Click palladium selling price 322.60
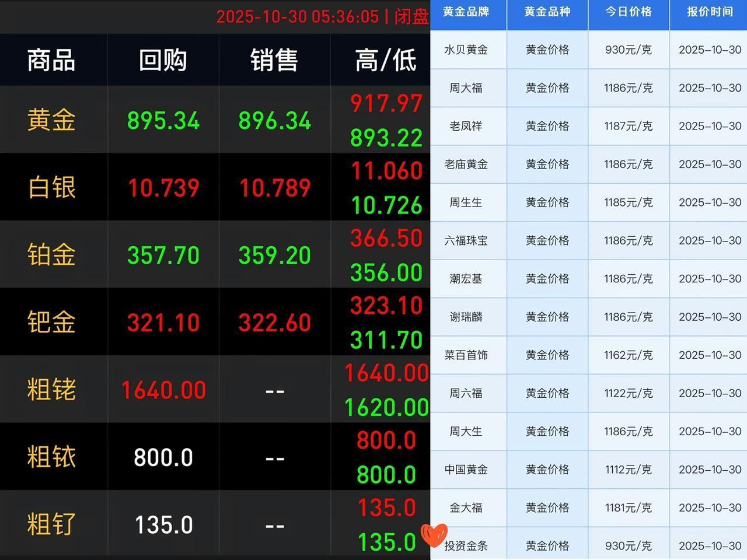Viewport: 747px width, 560px height. coord(275,323)
